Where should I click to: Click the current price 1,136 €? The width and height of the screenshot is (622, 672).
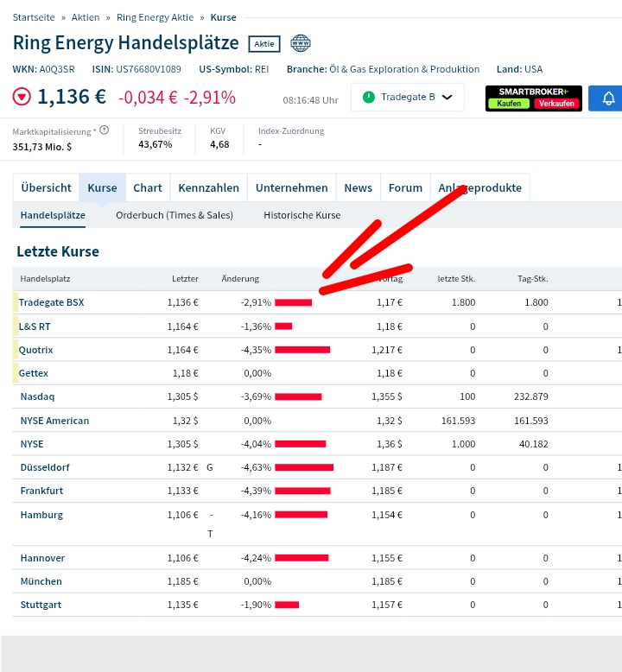[72, 97]
